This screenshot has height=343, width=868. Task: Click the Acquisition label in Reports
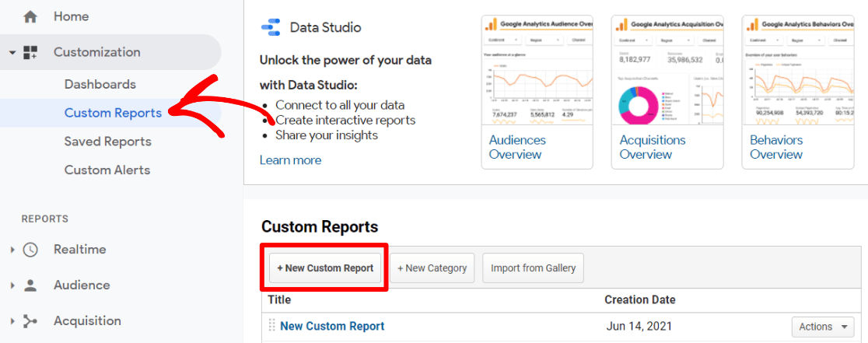(x=87, y=321)
